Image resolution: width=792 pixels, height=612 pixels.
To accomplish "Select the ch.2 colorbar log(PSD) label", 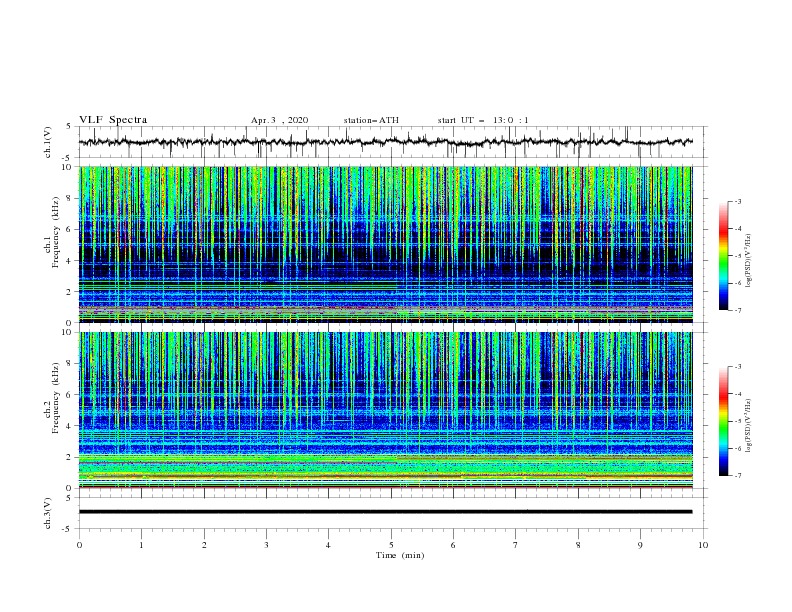I will point(748,425).
